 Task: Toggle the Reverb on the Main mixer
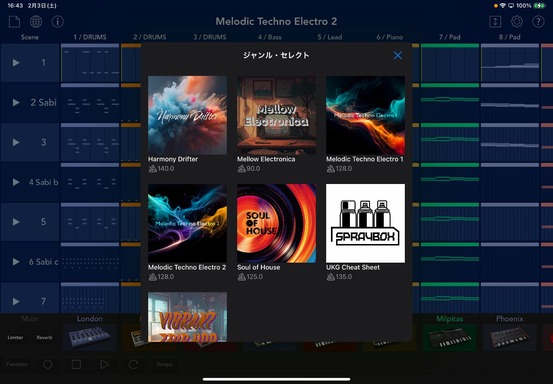pos(44,337)
